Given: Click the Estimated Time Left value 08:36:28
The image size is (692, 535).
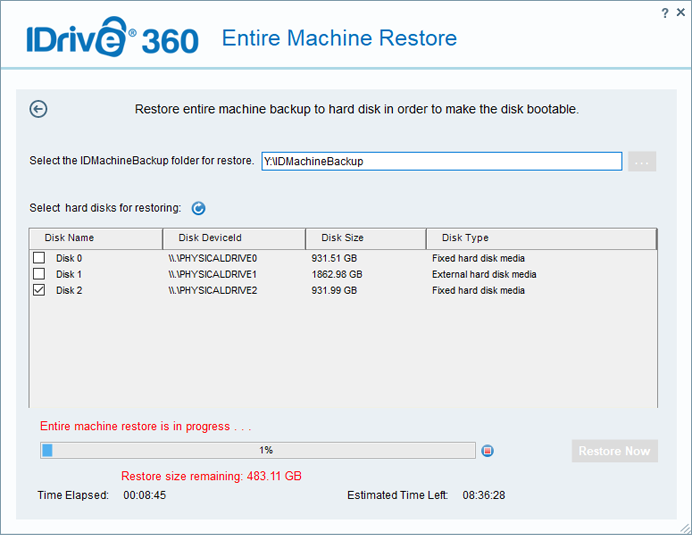Looking at the screenshot, I should pos(484,495).
